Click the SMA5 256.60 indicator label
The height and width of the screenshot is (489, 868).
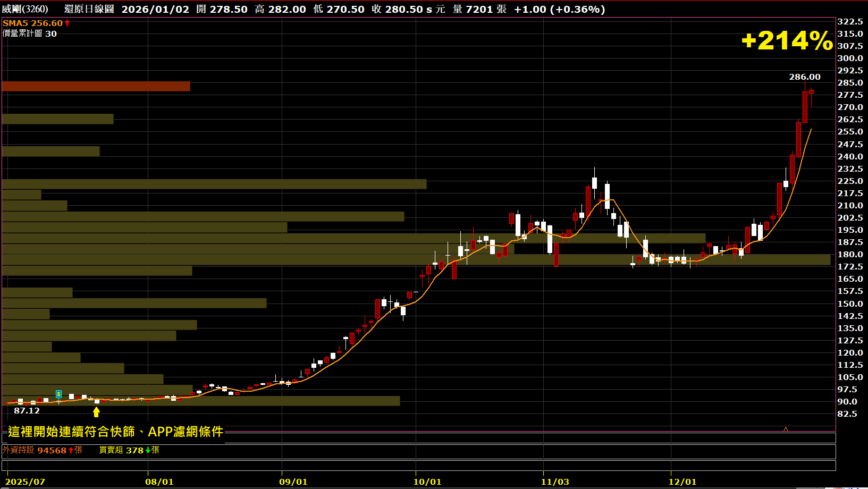(32, 23)
